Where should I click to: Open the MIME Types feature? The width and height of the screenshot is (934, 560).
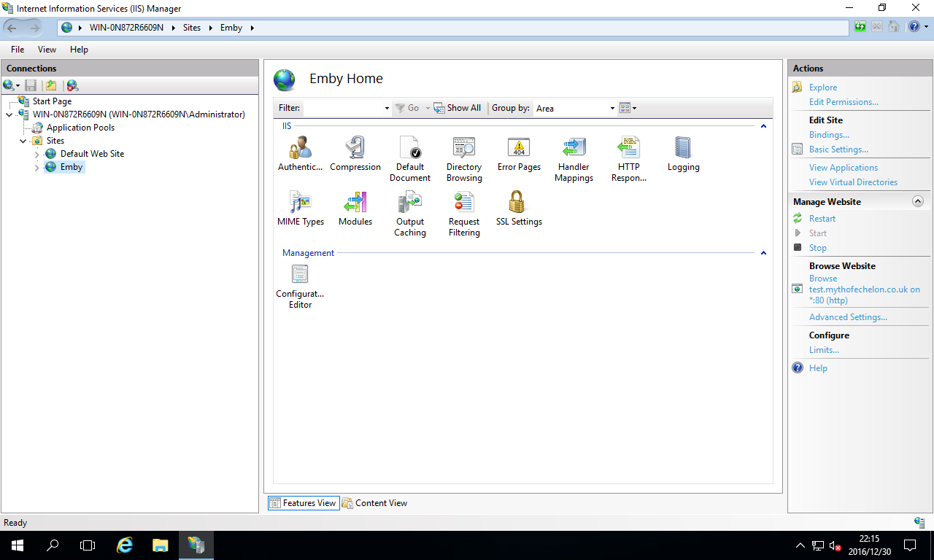coord(300,209)
